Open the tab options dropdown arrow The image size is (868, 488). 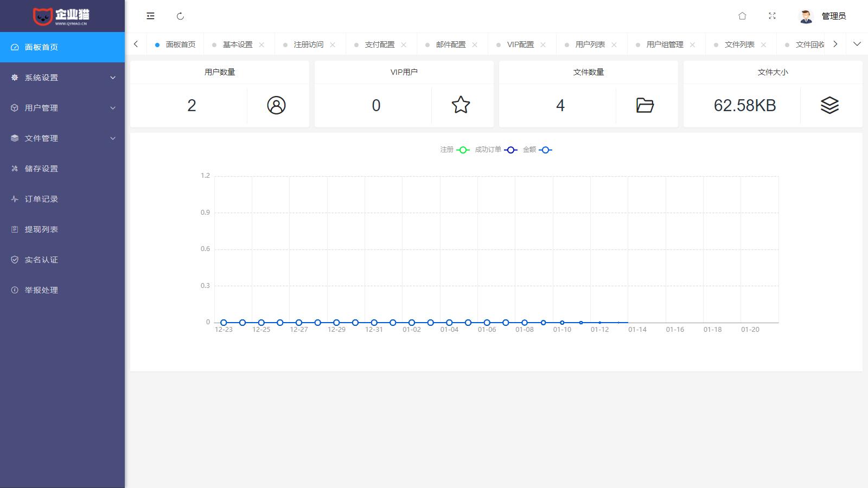[x=857, y=44]
